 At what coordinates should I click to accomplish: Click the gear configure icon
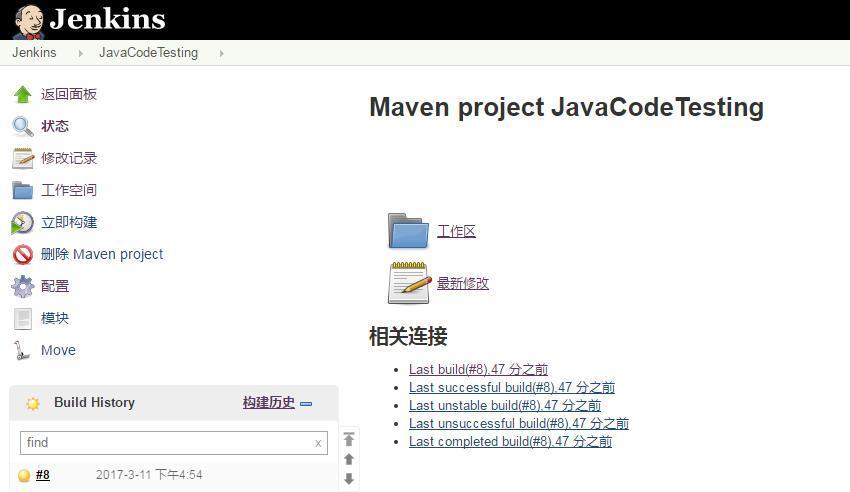(x=22, y=286)
